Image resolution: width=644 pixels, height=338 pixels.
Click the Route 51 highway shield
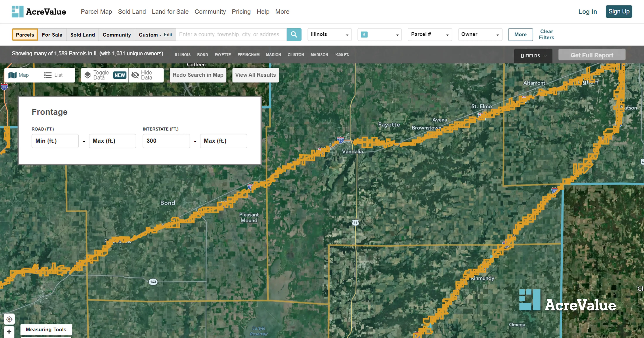(x=355, y=223)
